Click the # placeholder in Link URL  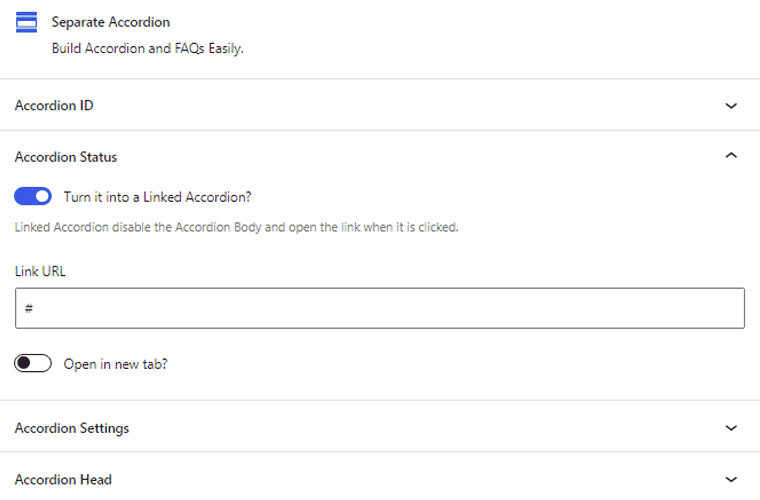[29, 308]
